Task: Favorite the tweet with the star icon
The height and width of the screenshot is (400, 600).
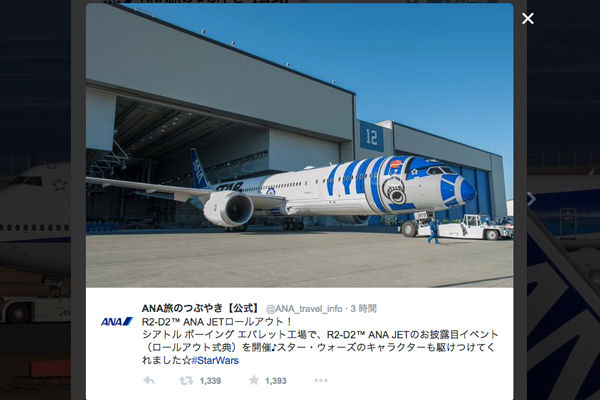Action: click(254, 380)
